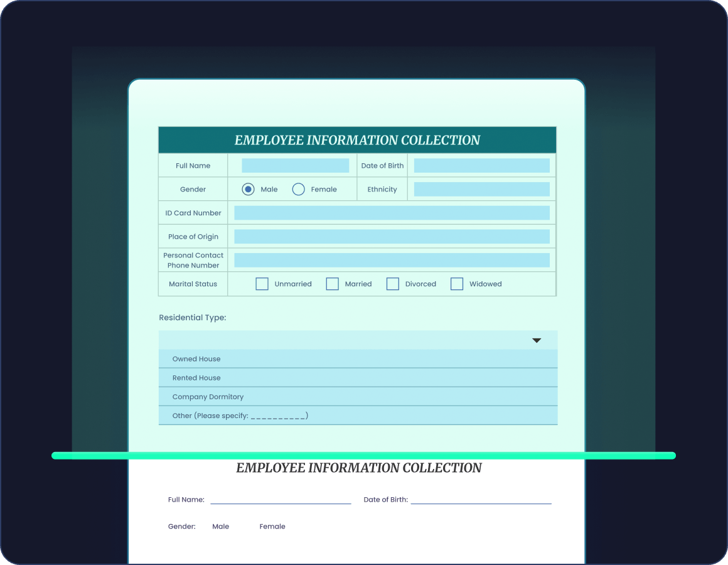Click the Gender label in the table

pos(193,189)
